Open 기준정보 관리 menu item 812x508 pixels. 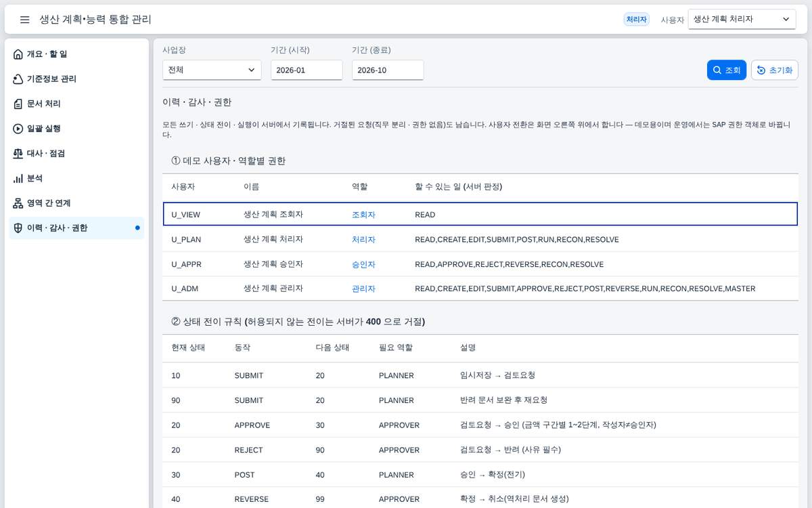pyautogui.click(x=76, y=79)
